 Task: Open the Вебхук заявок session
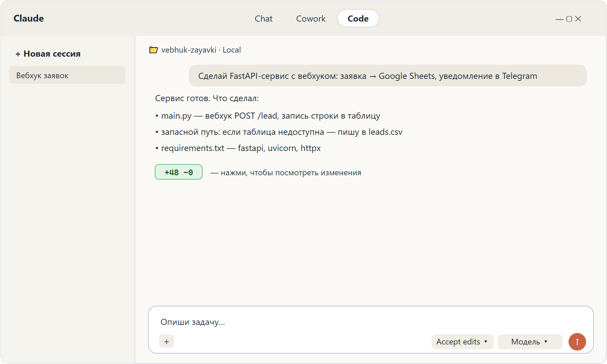67,75
